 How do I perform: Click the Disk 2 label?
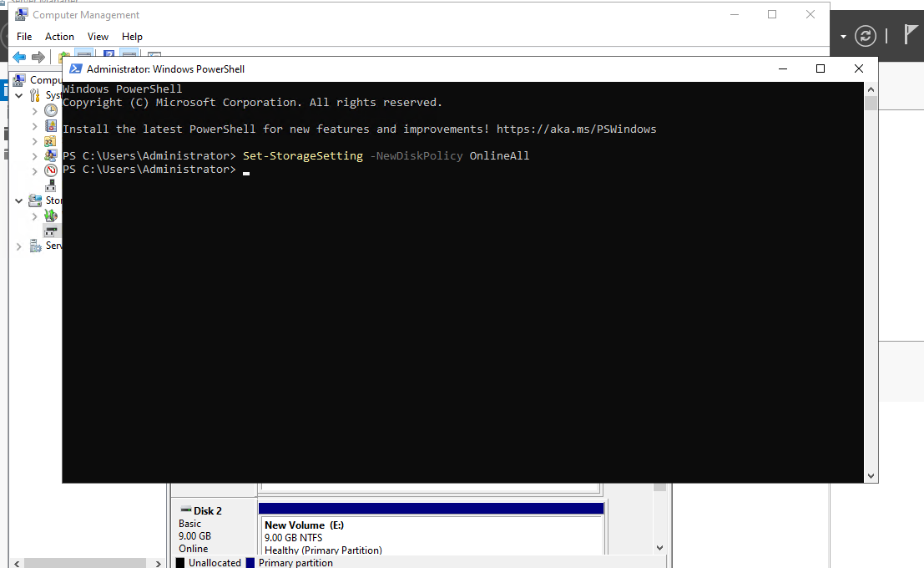point(208,511)
